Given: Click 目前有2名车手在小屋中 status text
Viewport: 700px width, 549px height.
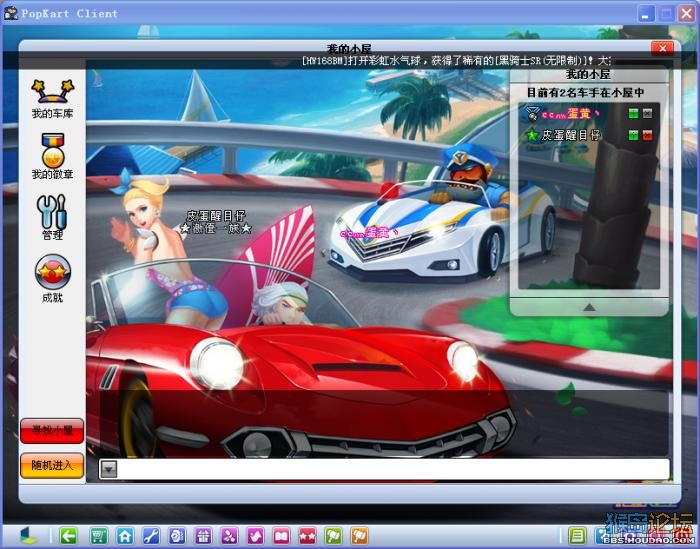Looking at the screenshot, I should click(586, 92).
